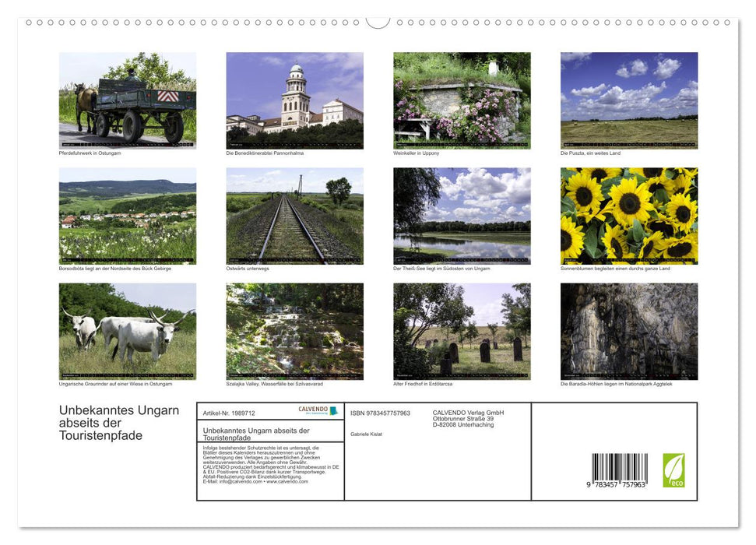Viewport: 756px width, 545px height.
Task: Select the Puszta landscape photo
Action: tap(629, 100)
